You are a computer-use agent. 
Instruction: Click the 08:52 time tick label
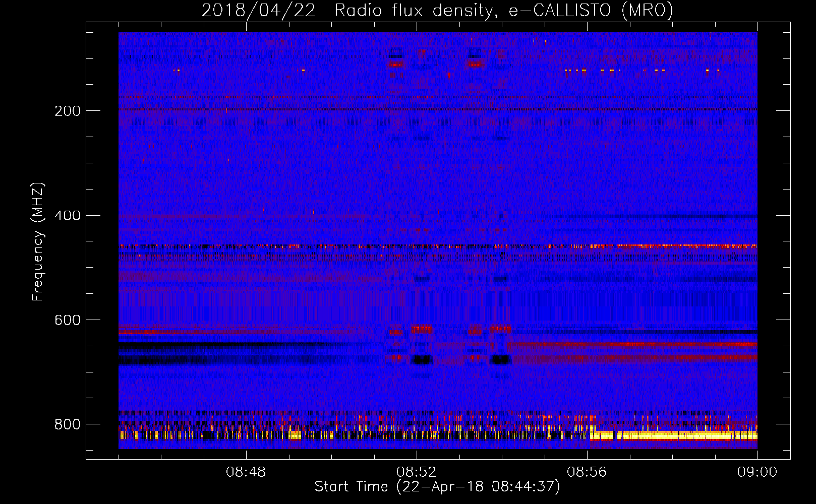pos(417,472)
